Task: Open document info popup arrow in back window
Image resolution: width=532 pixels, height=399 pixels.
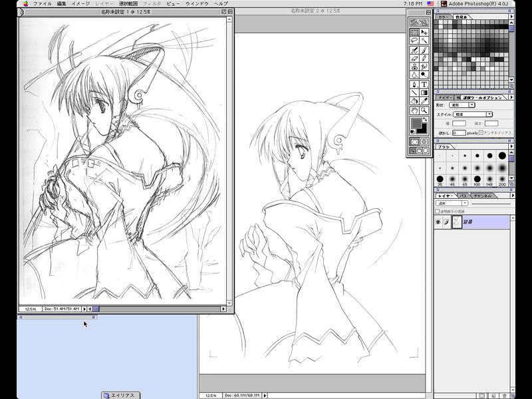Action: (x=265, y=395)
